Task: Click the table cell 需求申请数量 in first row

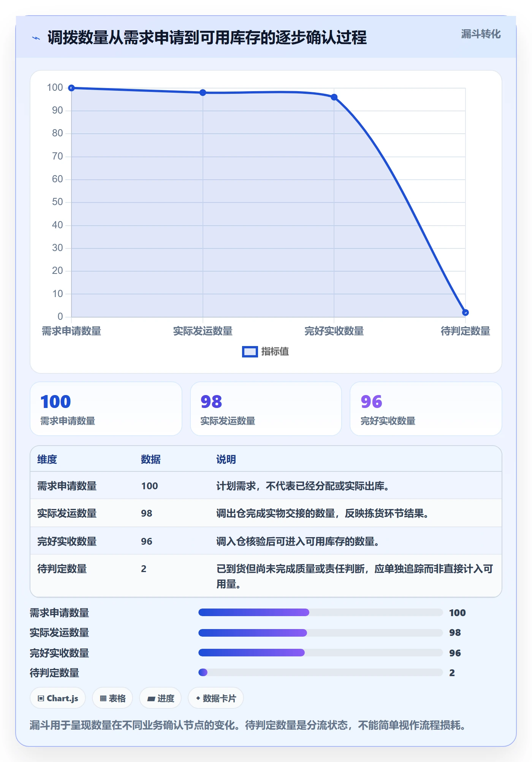Action: [x=67, y=486]
